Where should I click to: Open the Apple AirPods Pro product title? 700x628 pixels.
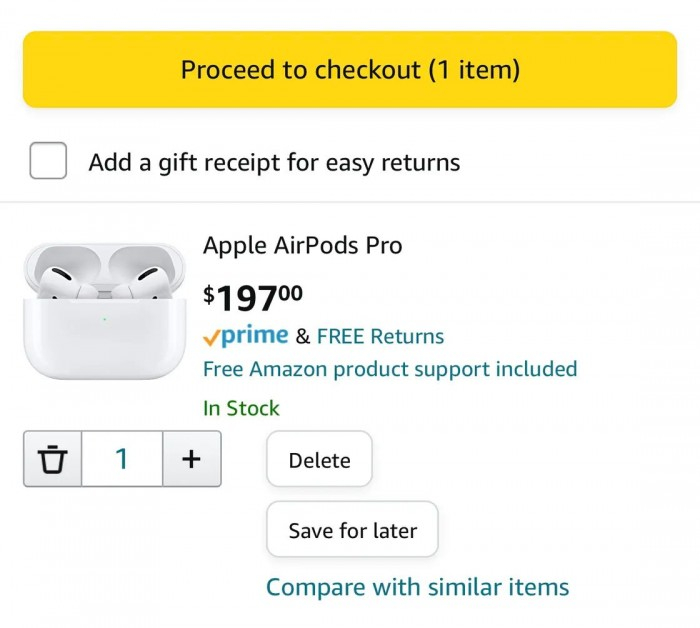click(302, 245)
